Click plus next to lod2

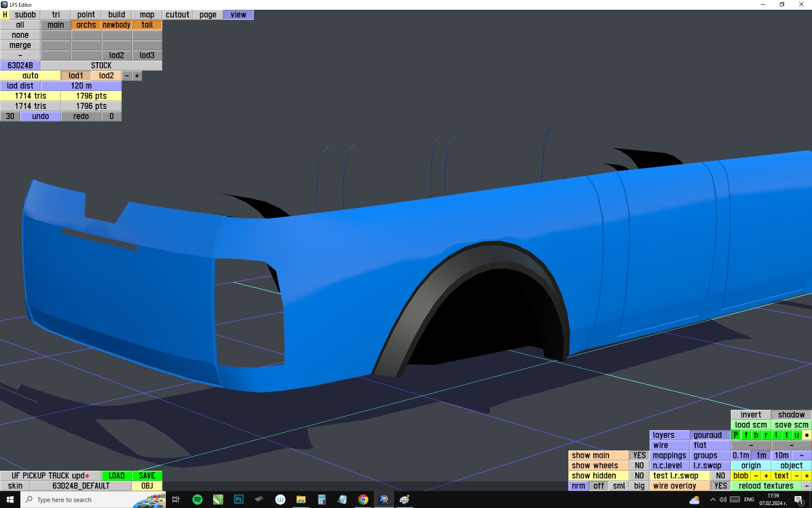tap(137, 75)
